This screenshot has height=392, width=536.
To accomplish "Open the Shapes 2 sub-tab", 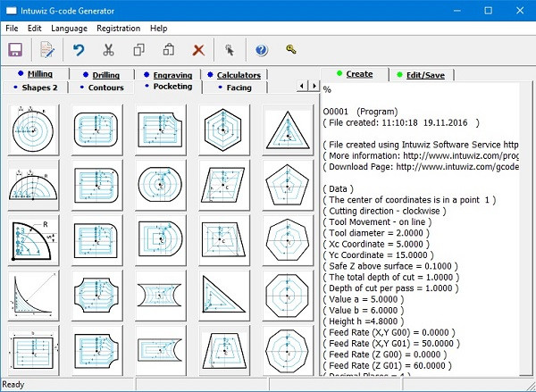I will point(36,88).
